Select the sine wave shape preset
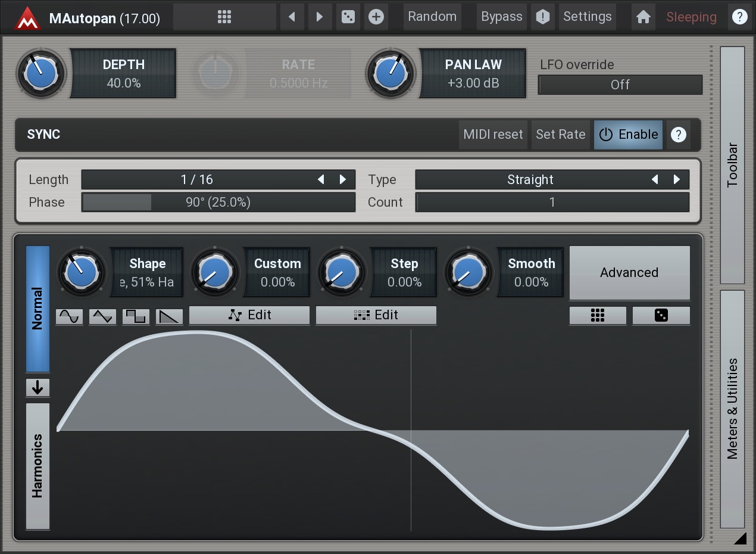Screen dimensions: 756x554 (69, 316)
